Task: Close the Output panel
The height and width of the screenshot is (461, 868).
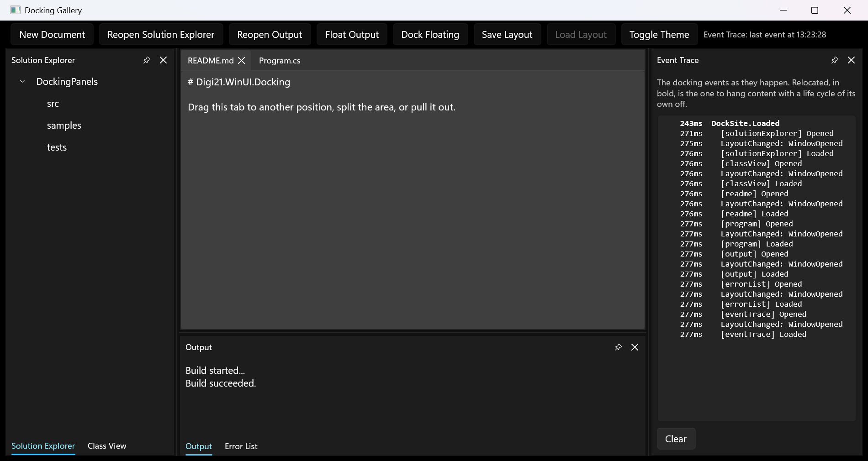Action: point(635,347)
